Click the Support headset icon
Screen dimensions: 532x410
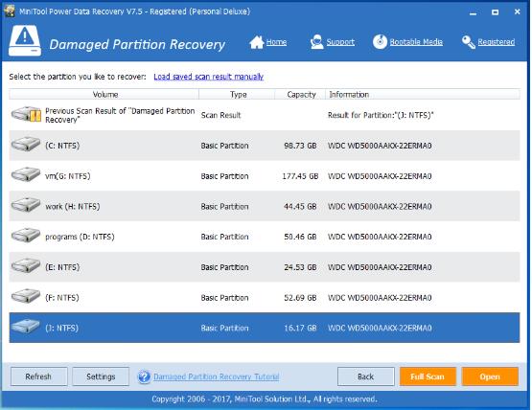(316, 42)
